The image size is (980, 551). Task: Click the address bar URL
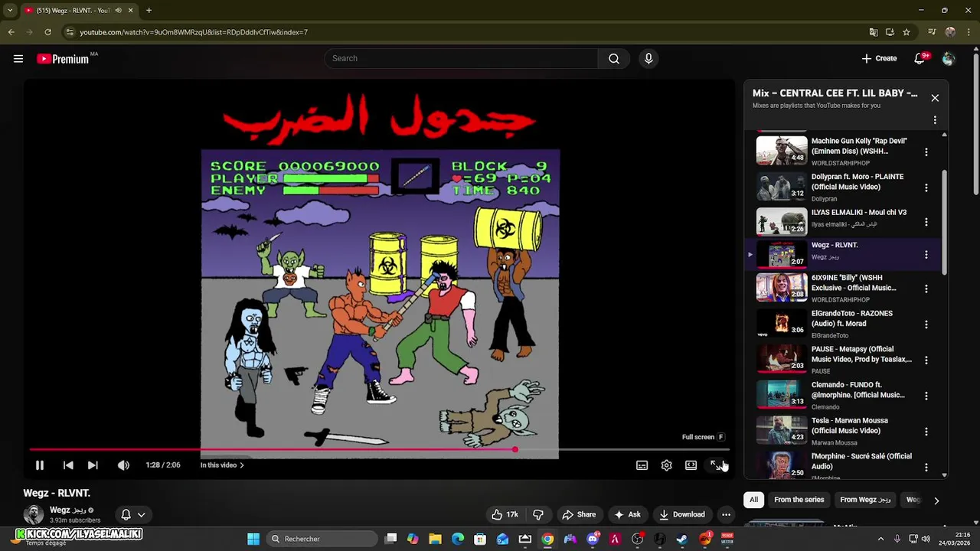[194, 32]
